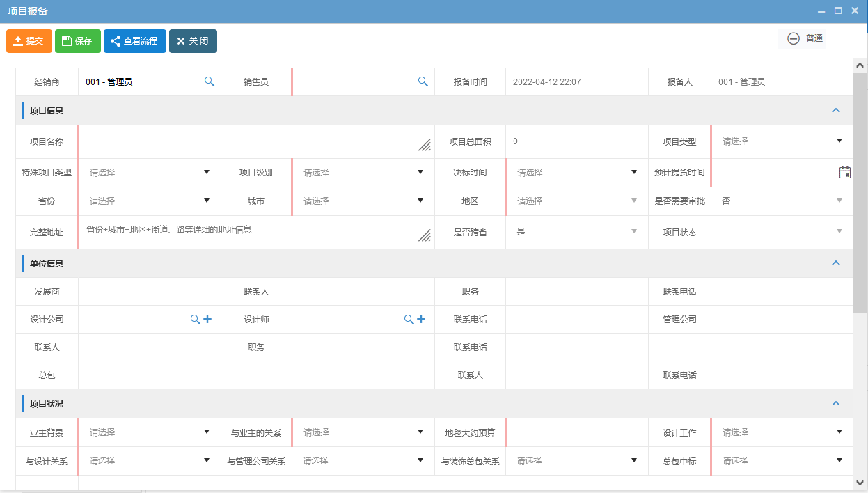The width and height of the screenshot is (868, 493).
Task: Open the 销售员 lookup magnifier icon
Action: tap(423, 81)
